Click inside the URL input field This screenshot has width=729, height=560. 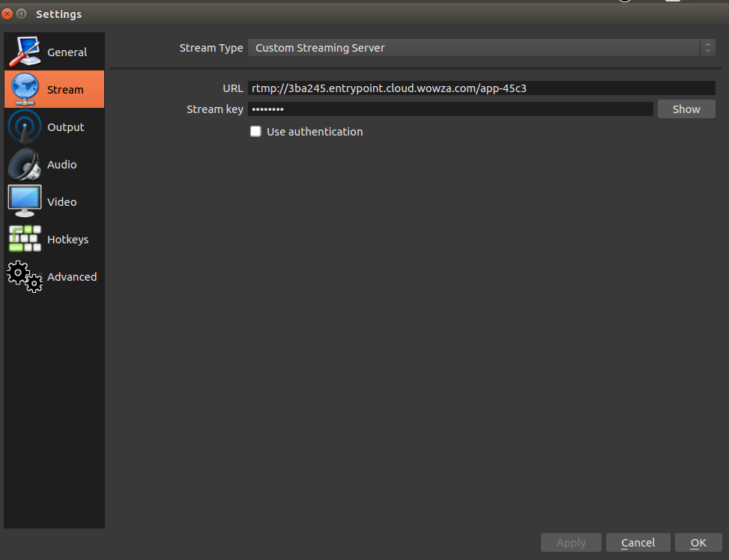481,88
